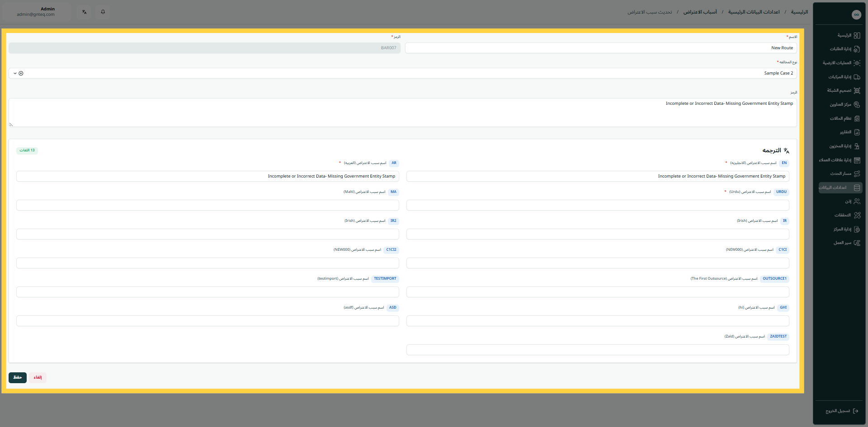Image resolution: width=868 pixels, height=427 pixels.
Task: Click the AR language tag
Action: click(x=394, y=163)
